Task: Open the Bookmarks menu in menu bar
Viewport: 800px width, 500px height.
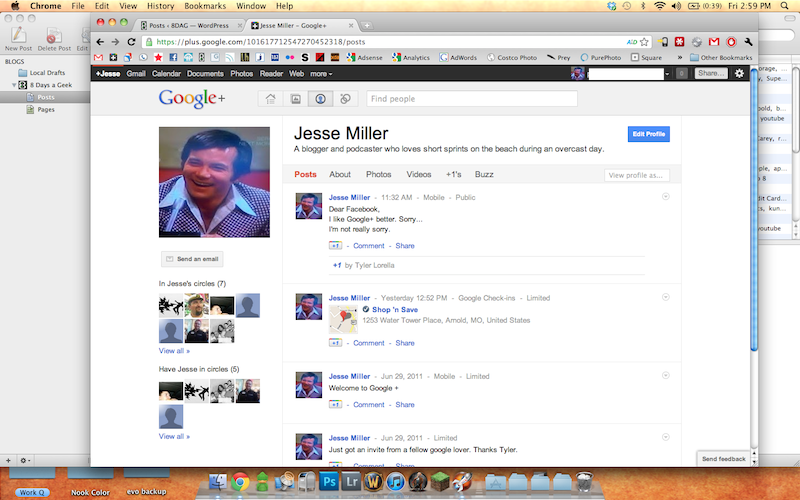Action: [x=205, y=6]
